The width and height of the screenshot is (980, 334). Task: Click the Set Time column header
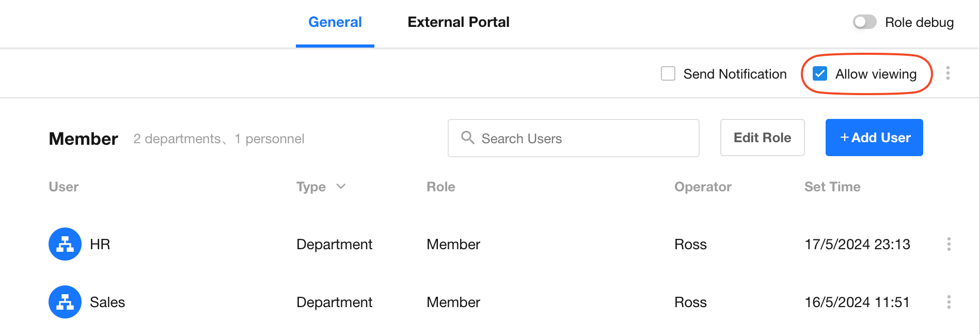(x=832, y=187)
